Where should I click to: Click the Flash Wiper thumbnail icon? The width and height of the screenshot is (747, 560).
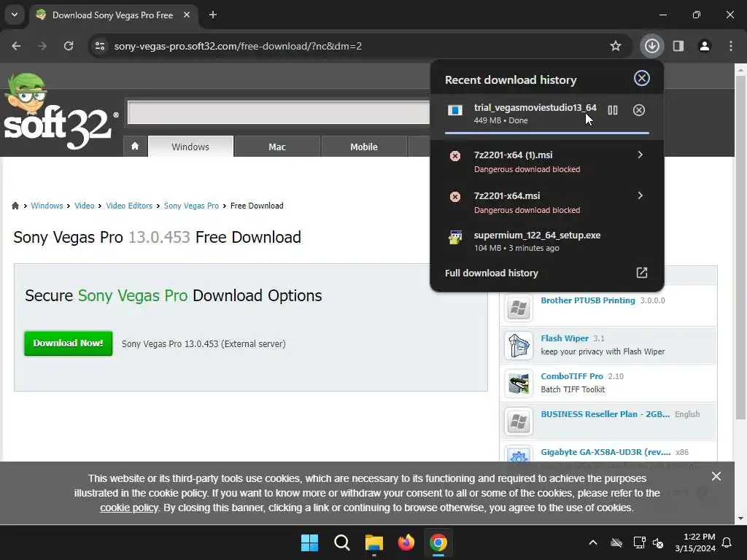519,345
